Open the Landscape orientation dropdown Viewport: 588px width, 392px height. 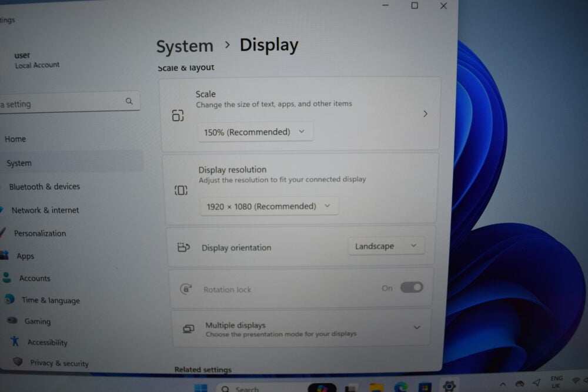[386, 246]
